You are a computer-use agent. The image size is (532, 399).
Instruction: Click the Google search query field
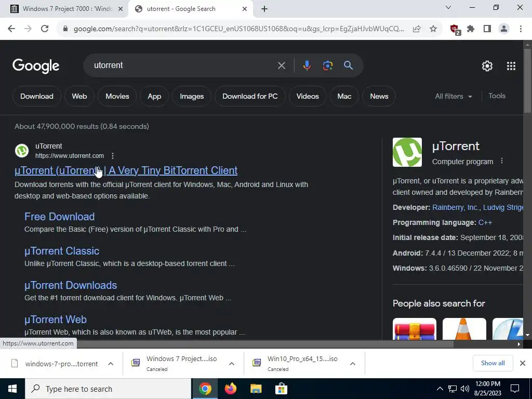pyautogui.click(x=183, y=65)
